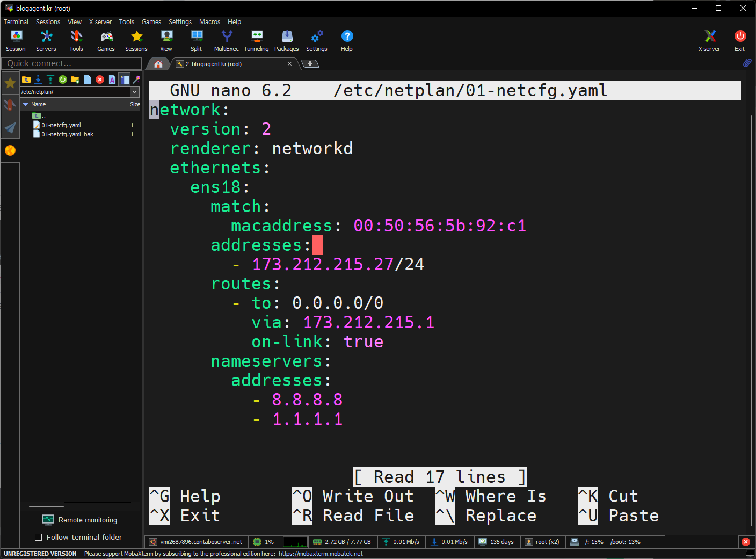
Task: Open the MultiExec toolbar icon
Action: pyautogui.click(x=226, y=41)
